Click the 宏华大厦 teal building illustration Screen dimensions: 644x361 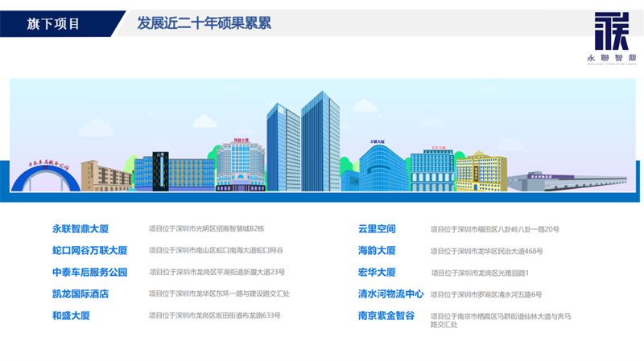click(x=432, y=170)
